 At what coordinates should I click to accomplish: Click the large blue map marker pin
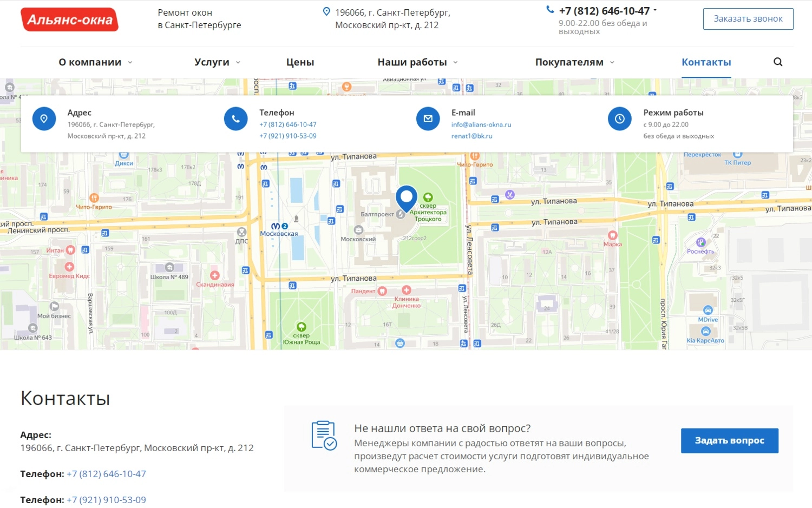click(407, 199)
